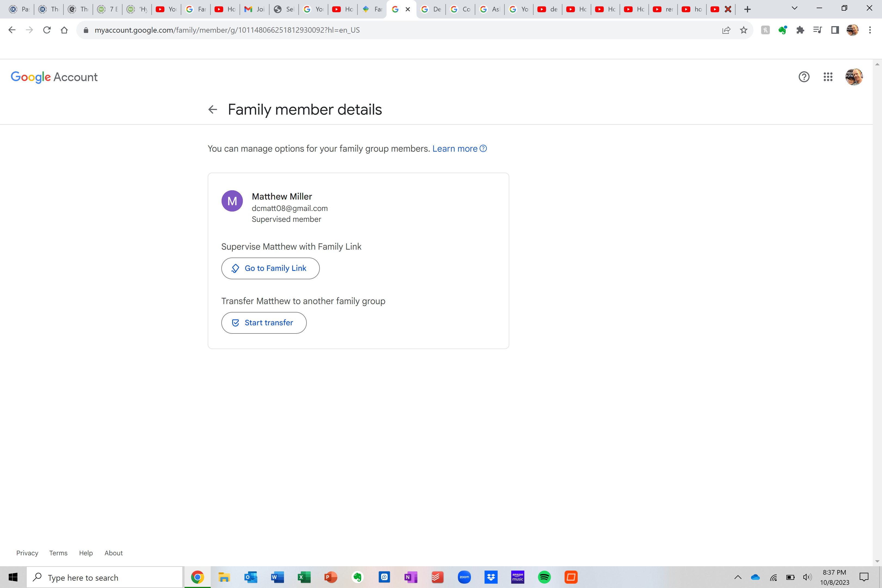Click the Start transfer button
Viewport: 882px width, 588px height.
(264, 323)
